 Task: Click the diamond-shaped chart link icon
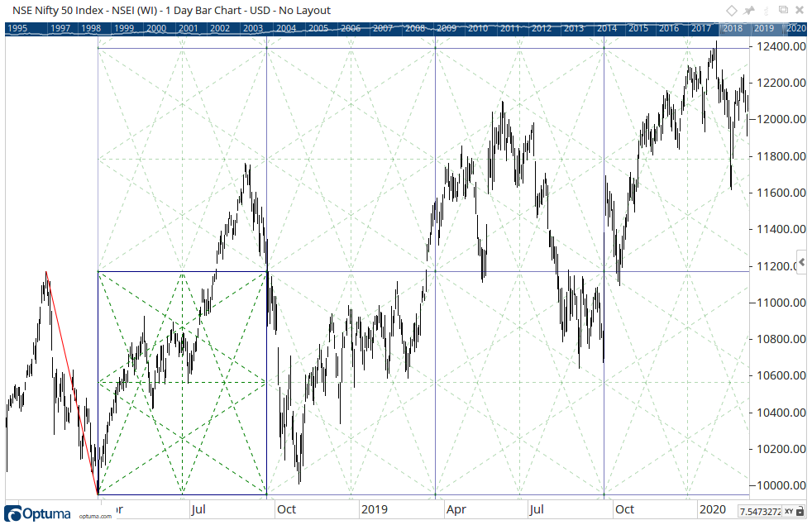731,10
